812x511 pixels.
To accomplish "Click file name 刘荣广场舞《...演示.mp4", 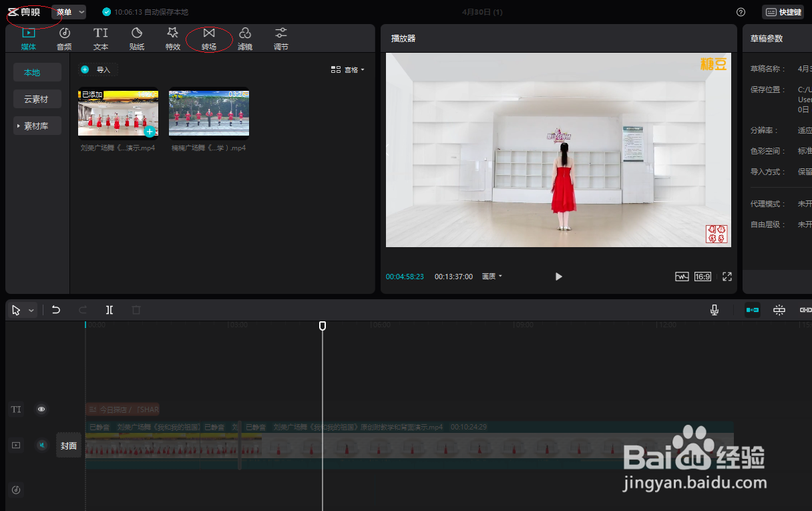I will coord(118,148).
